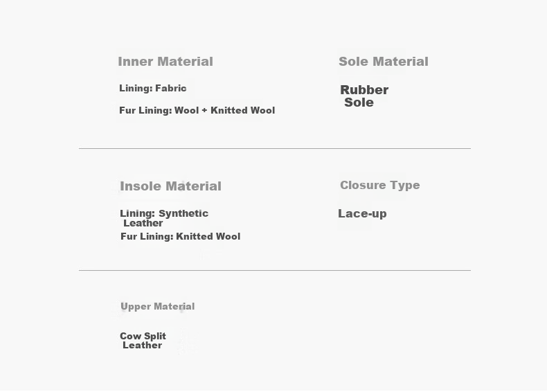Click the divider line below Inner Material section
The image size is (547, 392).
coord(275,148)
